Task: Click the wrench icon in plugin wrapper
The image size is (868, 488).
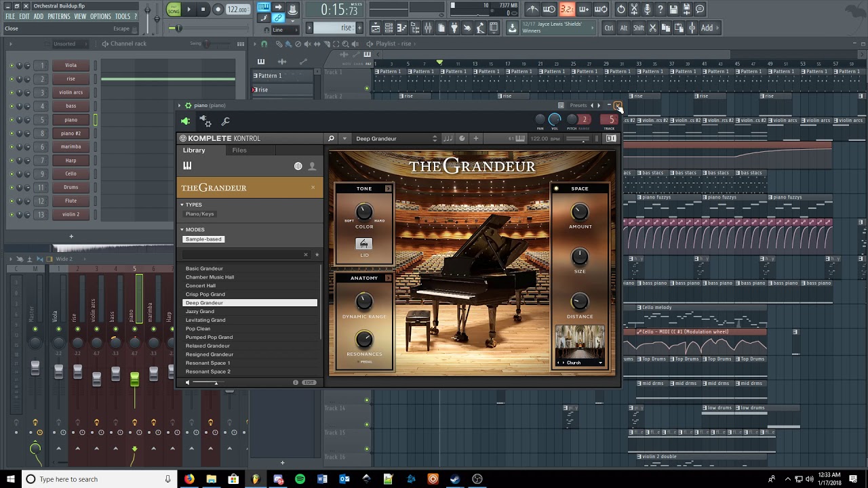Action: click(226, 121)
